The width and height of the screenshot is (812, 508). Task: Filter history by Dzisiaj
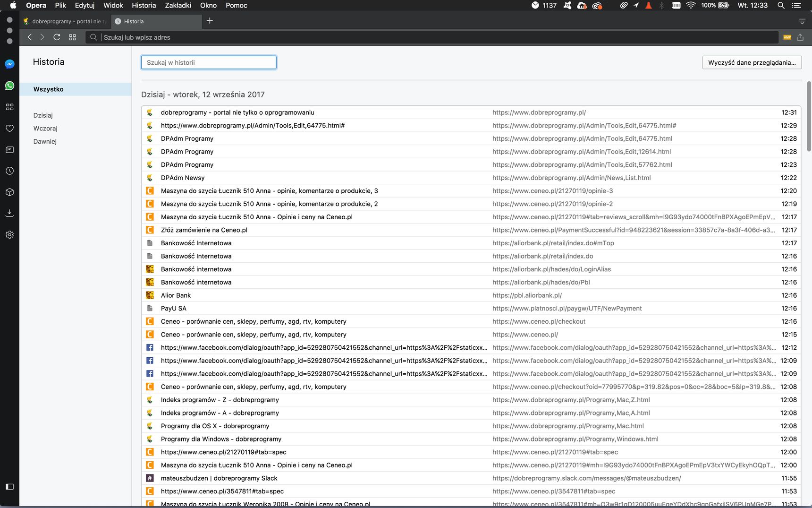[x=43, y=115]
